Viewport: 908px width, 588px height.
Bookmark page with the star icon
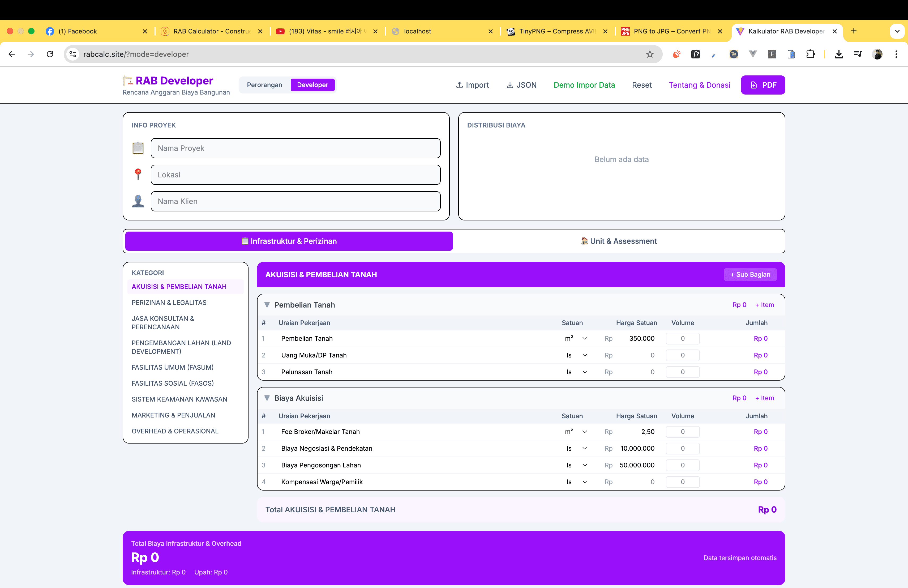coord(650,54)
